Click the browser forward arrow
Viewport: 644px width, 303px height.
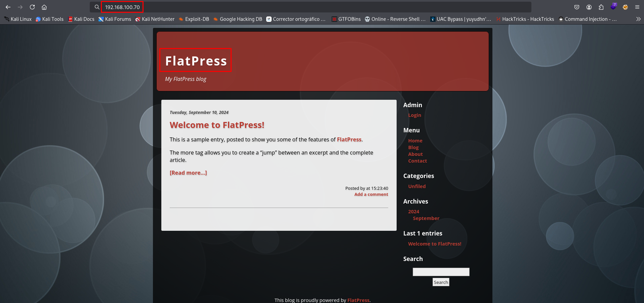click(20, 7)
